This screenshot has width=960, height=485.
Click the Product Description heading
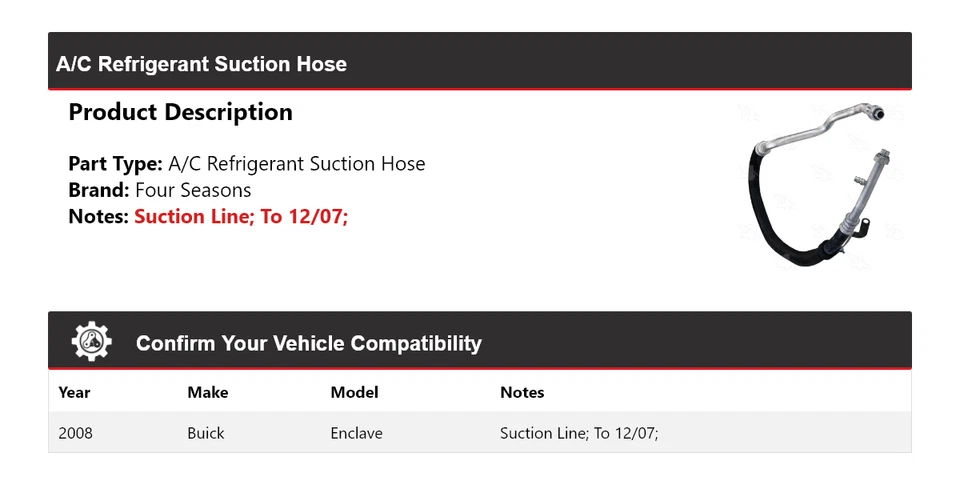click(180, 112)
